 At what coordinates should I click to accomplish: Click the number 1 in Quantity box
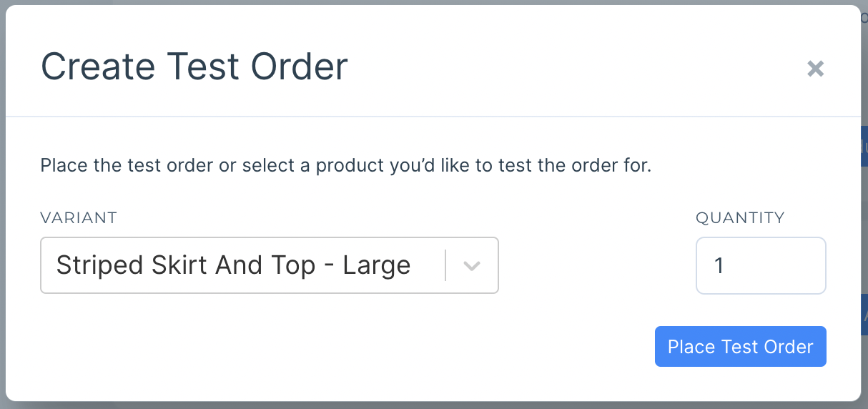coord(719,266)
